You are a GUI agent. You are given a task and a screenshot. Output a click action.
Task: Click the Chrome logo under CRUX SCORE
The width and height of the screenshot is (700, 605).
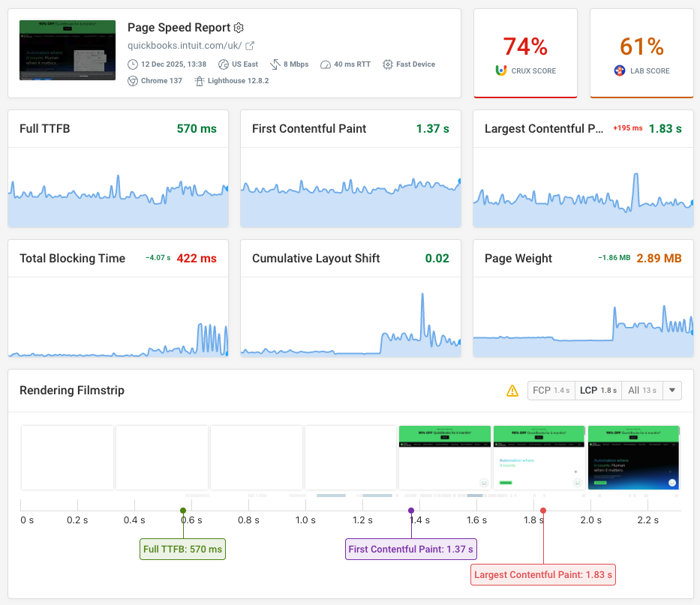click(500, 70)
